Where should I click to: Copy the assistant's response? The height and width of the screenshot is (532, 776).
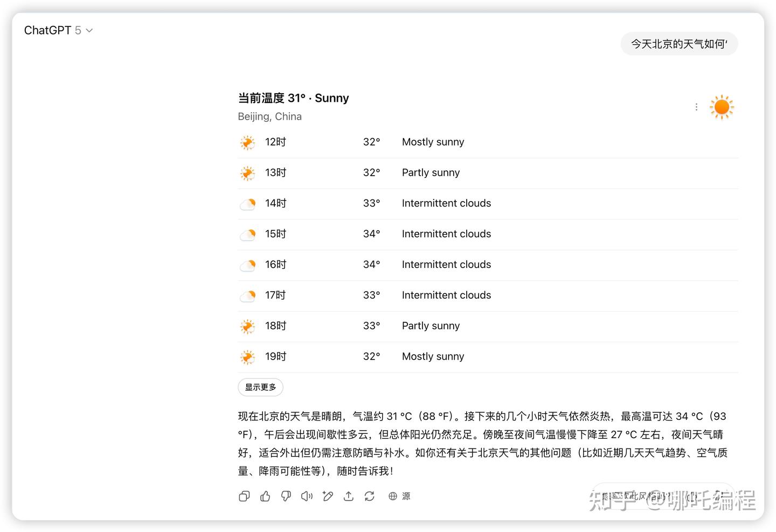[x=244, y=496]
